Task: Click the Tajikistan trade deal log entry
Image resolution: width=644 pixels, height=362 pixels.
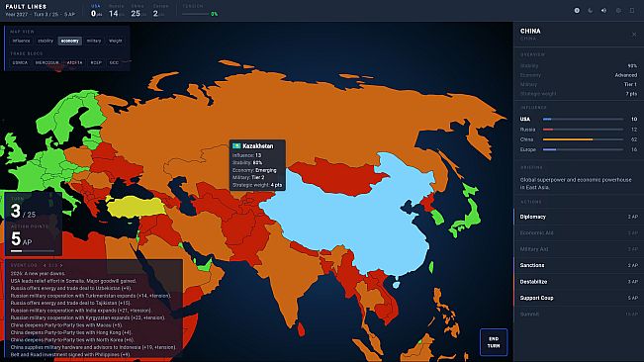Action: coord(70,303)
